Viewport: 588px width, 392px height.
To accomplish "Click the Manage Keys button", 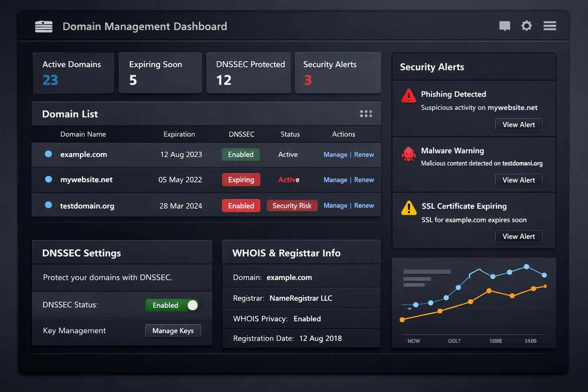I will 173,330.
